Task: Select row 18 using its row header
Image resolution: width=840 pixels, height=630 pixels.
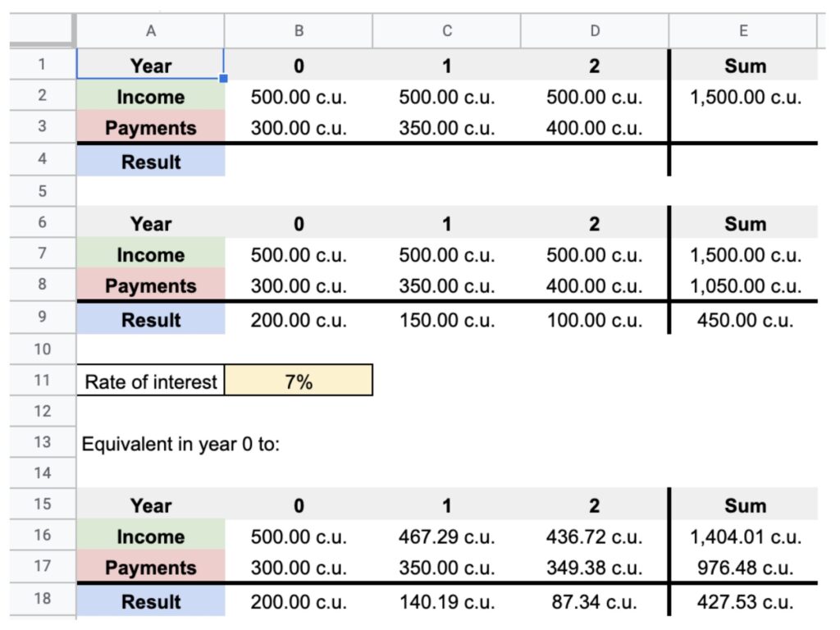Action: click(43, 600)
